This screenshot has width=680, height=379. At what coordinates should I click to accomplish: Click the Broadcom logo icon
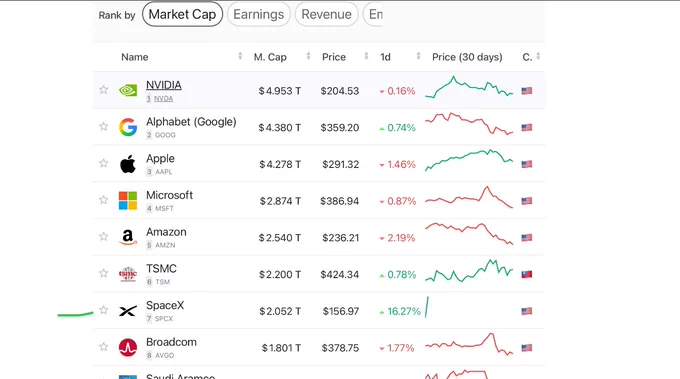tap(128, 347)
